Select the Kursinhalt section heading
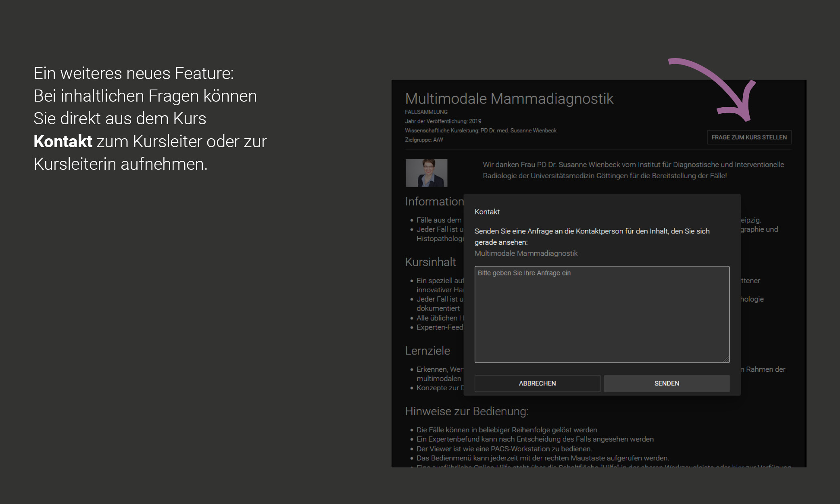Screen dimensions: 840x504 click(430, 262)
